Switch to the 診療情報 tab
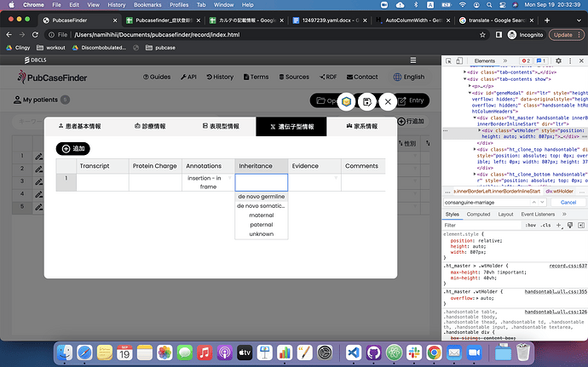 coord(150,126)
